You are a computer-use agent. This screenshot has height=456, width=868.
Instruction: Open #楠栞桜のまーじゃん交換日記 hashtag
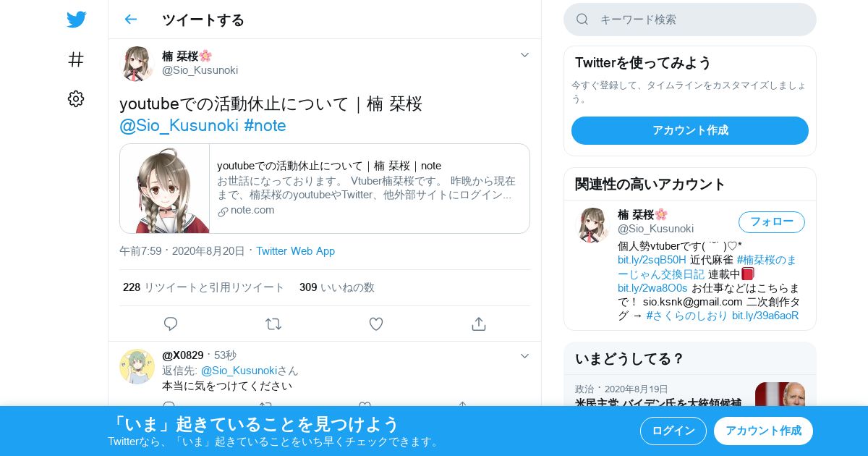click(707, 267)
